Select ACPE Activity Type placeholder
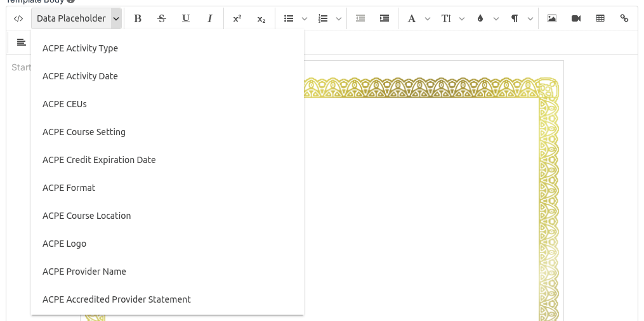This screenshot has height=321, width=644. [x=168, y=48]
